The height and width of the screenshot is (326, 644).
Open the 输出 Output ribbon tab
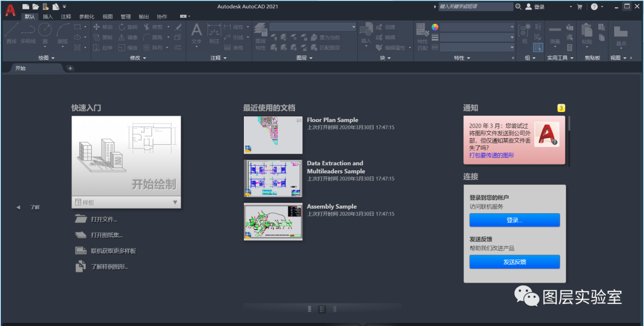144,17
